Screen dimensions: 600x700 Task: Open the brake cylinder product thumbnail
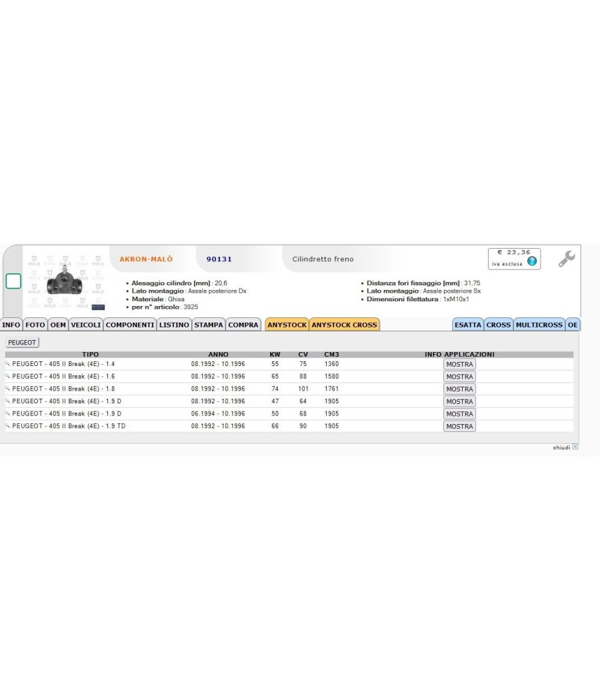[x=64, y=281]
